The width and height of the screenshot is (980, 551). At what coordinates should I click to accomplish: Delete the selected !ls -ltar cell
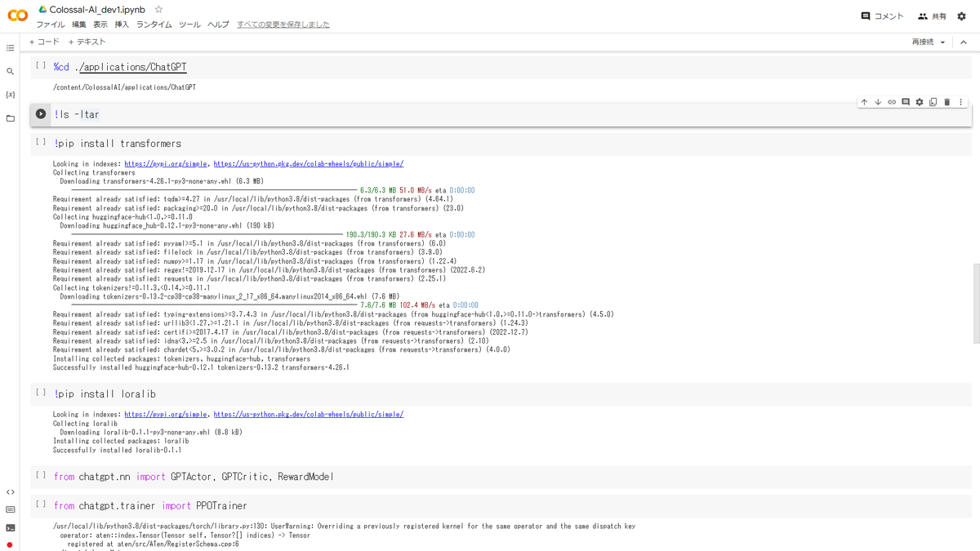[947, 102]
